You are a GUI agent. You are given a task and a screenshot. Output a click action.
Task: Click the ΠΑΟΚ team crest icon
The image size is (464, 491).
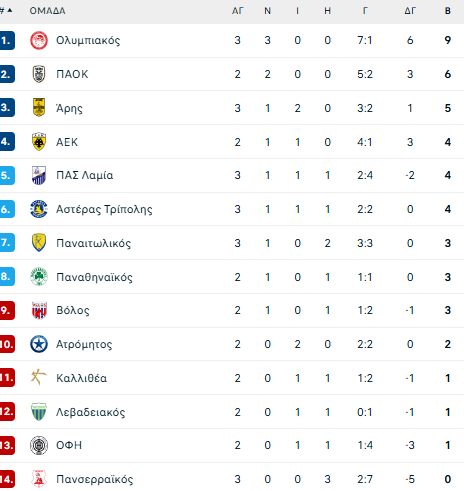pos(39,74)
